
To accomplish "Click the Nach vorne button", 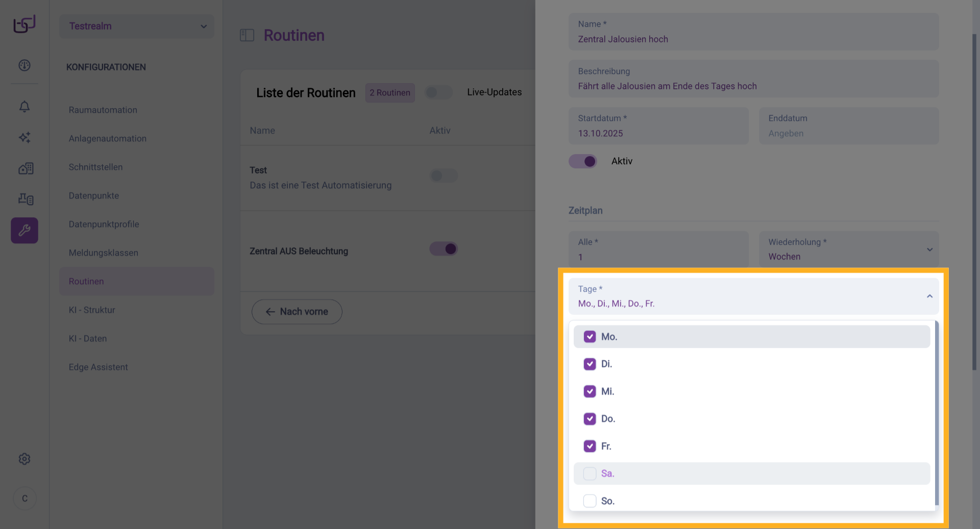I will 297,312.
